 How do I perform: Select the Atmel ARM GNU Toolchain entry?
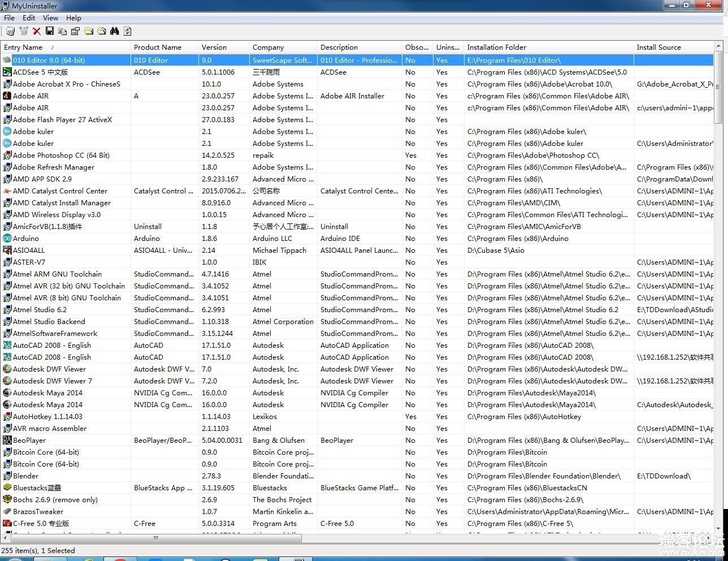57,274
